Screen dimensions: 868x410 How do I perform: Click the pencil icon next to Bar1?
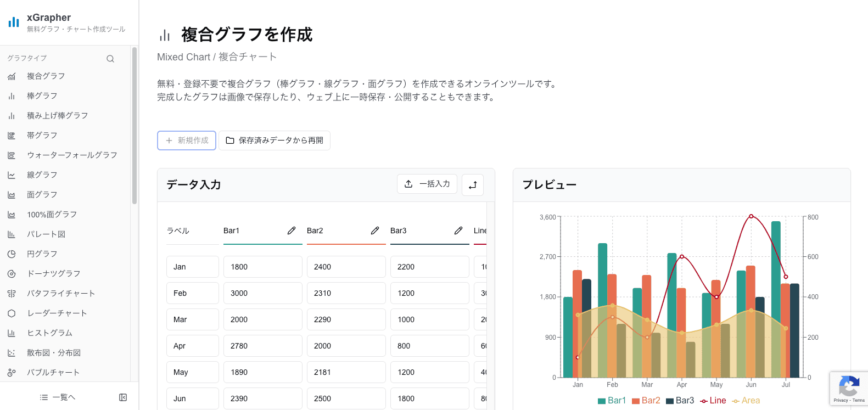tap(292, 231)
